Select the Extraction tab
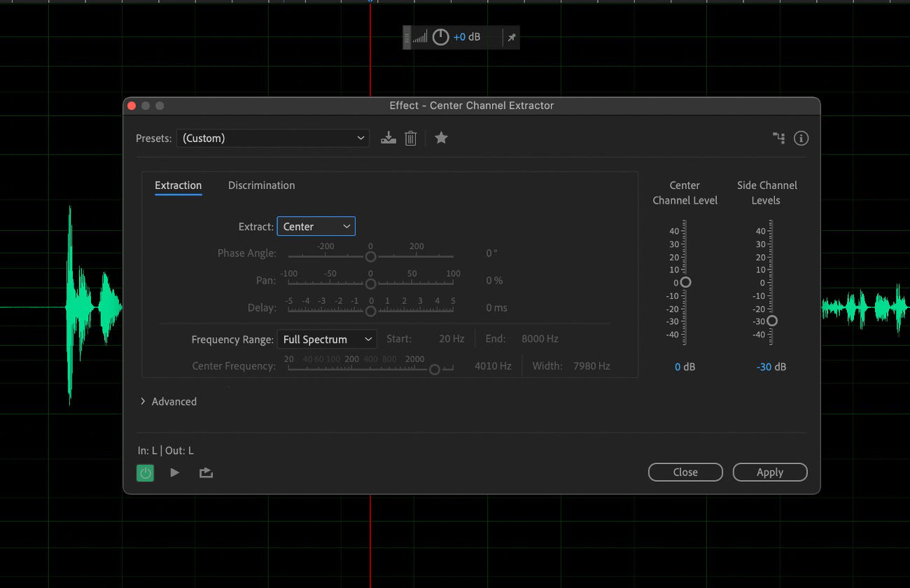Image resolution: width=910 pixels, height=588 pixels. [178, 185]
